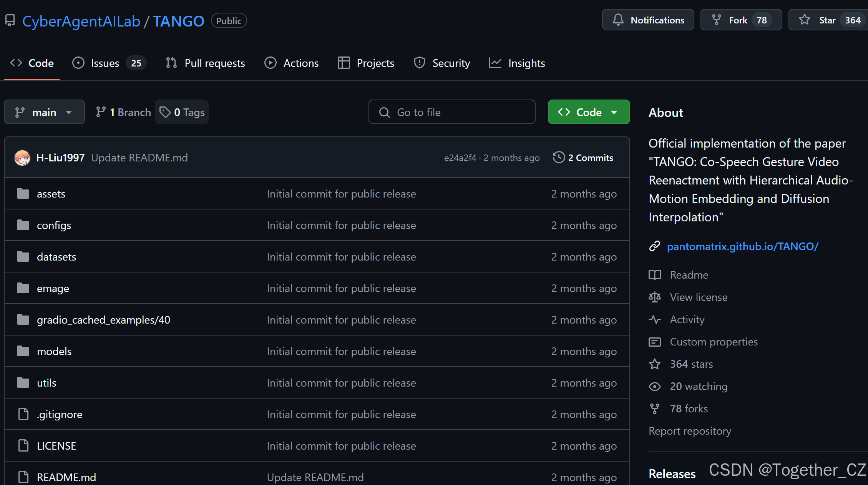
Task: Open the H-Liu1997 author profile link
Action: coord(60,158)
